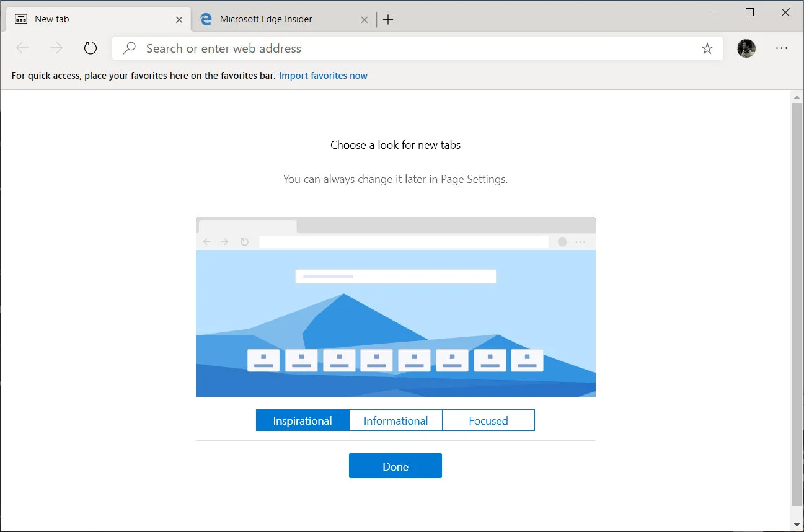
Task: Close the New tab tab
Action: [179, 19]
